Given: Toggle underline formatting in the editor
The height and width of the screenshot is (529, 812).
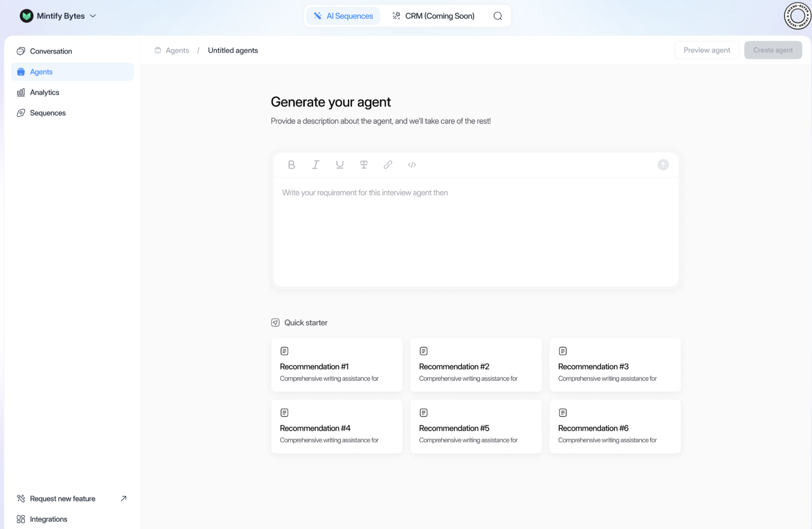Looking at the screenshot, I should click(340, 165).
